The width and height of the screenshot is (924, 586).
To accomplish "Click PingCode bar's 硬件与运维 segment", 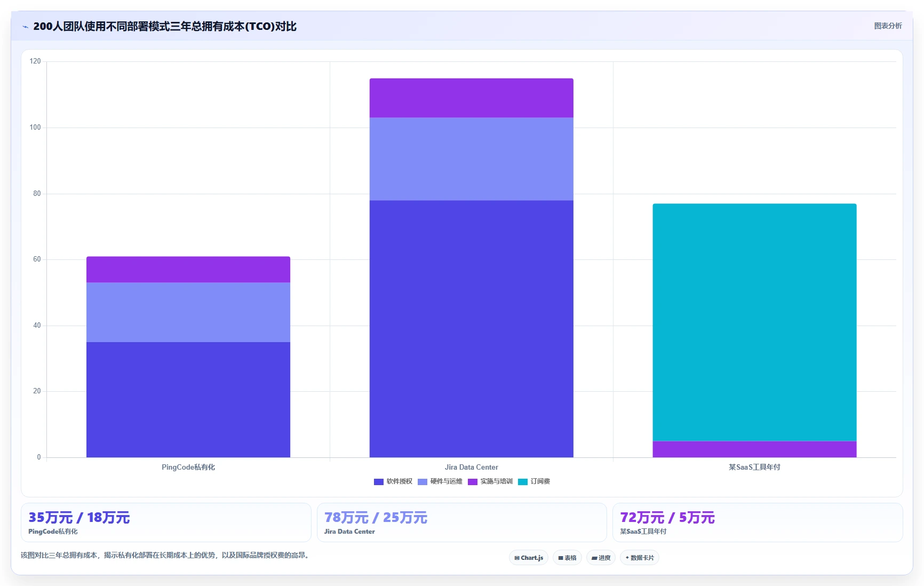I will point(188,312).
